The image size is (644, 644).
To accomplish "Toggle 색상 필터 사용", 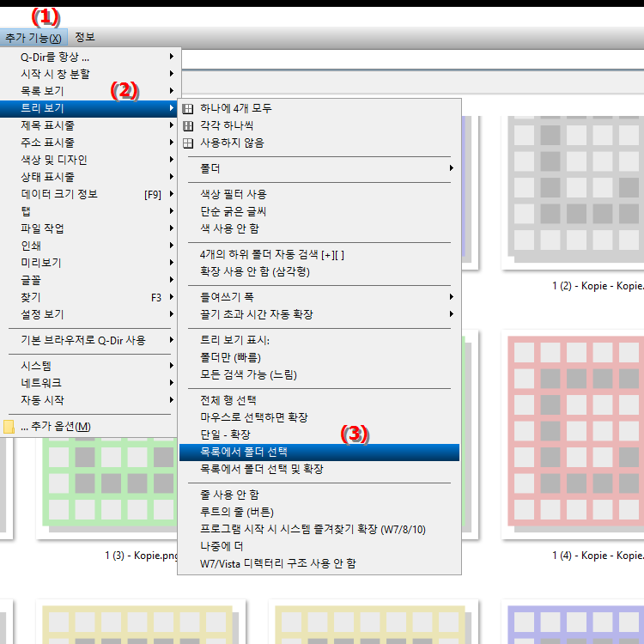I will tap(319, 194).
